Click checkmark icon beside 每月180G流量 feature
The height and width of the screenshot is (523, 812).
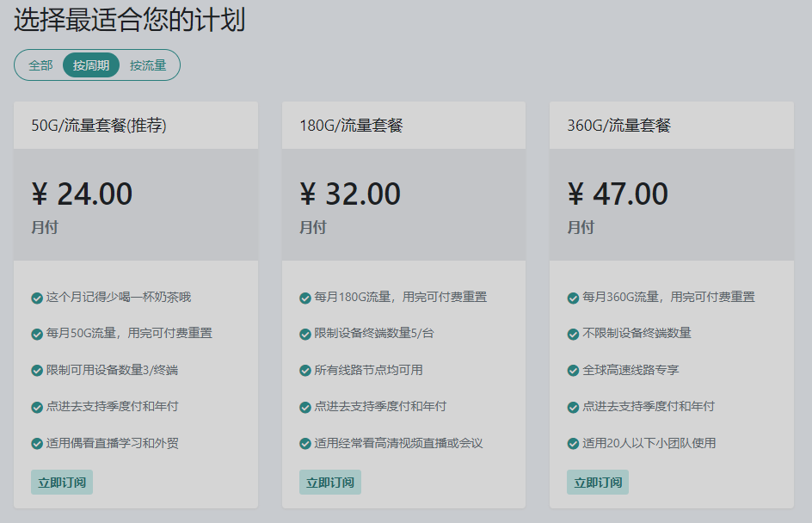[x=305, y=298]
